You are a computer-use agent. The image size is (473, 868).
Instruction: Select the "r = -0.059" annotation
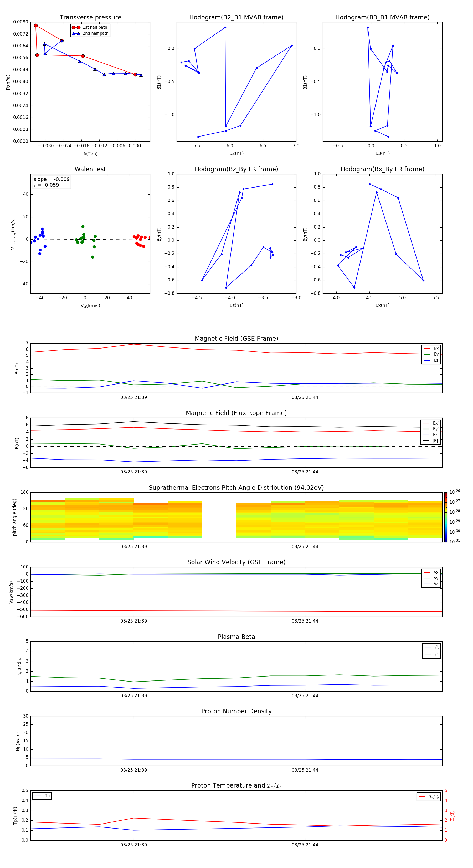[x=47, y=185]
